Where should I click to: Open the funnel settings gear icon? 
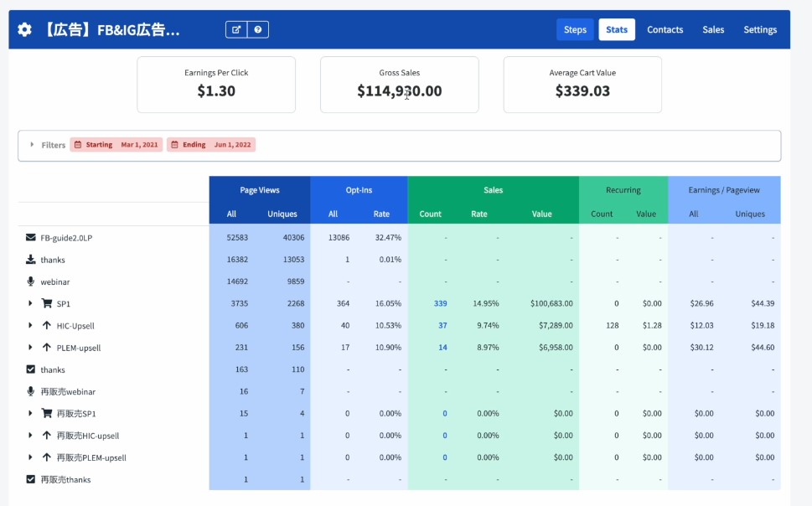click(x=24, y=29)
